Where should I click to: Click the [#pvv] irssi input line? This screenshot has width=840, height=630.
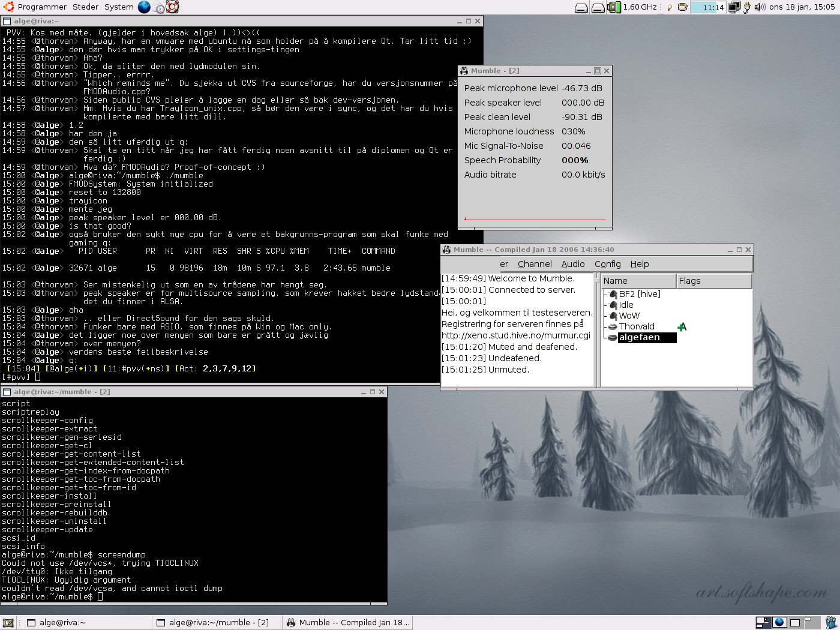click(21, 377)
